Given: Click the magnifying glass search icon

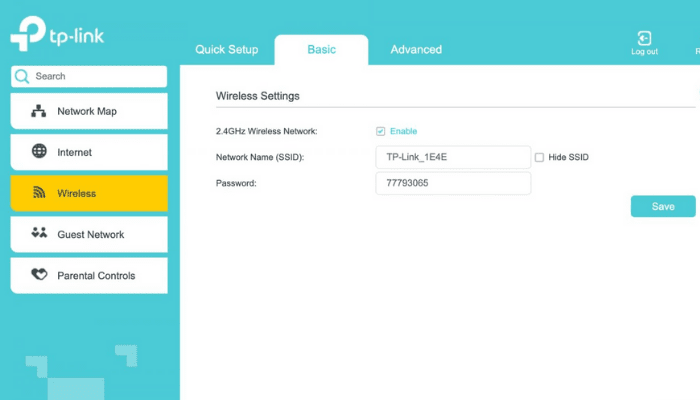Looking at the screenshot, I should 22,76.
